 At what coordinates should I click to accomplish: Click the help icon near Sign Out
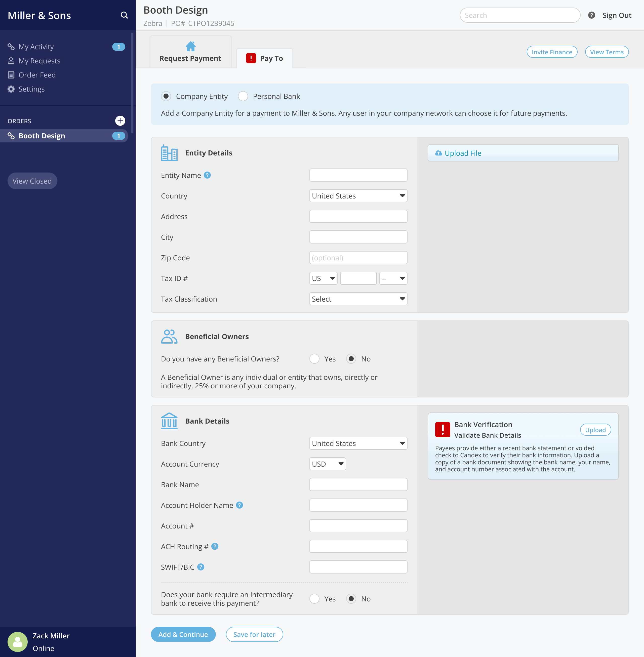point(591,15)
